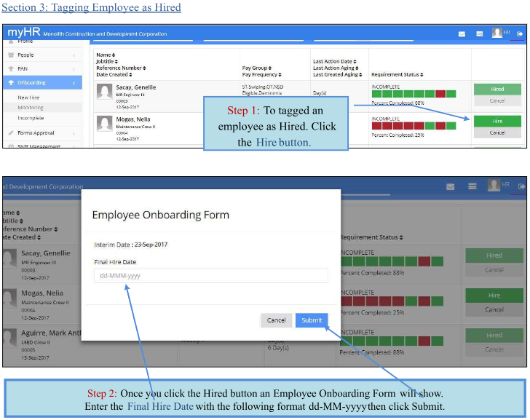This screenshot has width=530, height=420.
Task: Sort by Last Created Aging header
Action: (x=337, y=74)
